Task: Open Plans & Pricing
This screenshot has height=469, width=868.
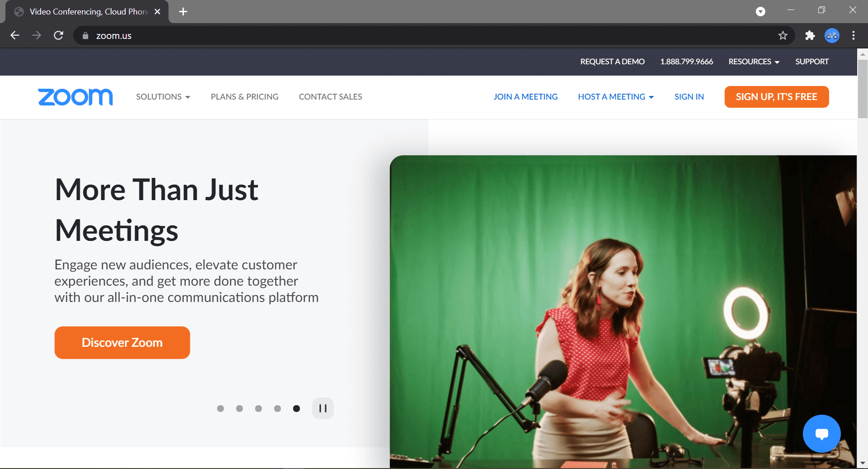Action: click(245, 97)
